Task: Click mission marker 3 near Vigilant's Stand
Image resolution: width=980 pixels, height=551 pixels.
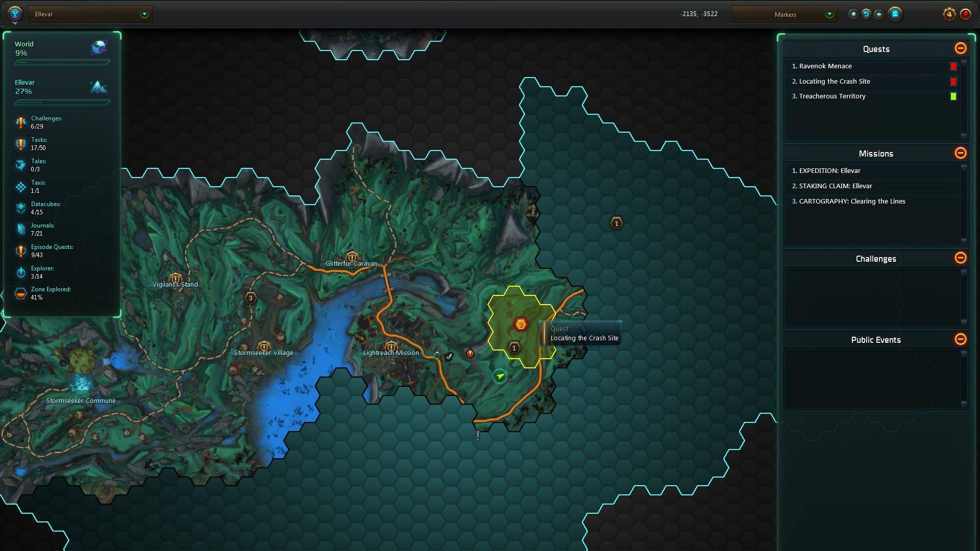Action: tap(250, 298)
